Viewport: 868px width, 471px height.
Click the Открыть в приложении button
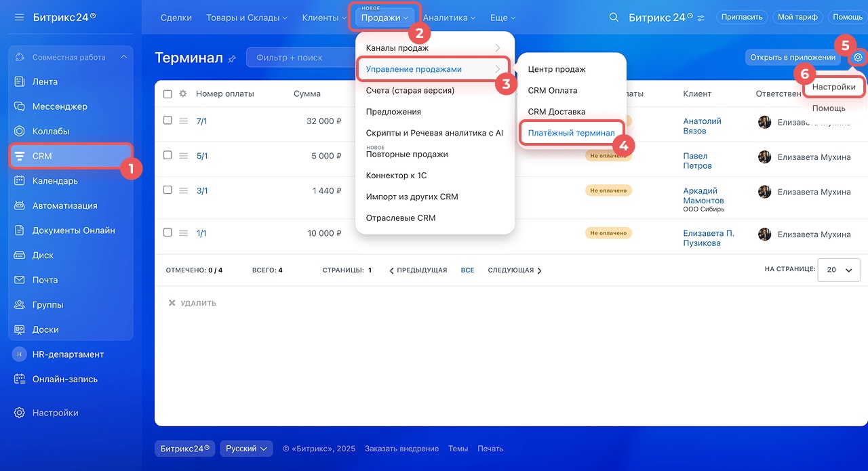[793, 58]
